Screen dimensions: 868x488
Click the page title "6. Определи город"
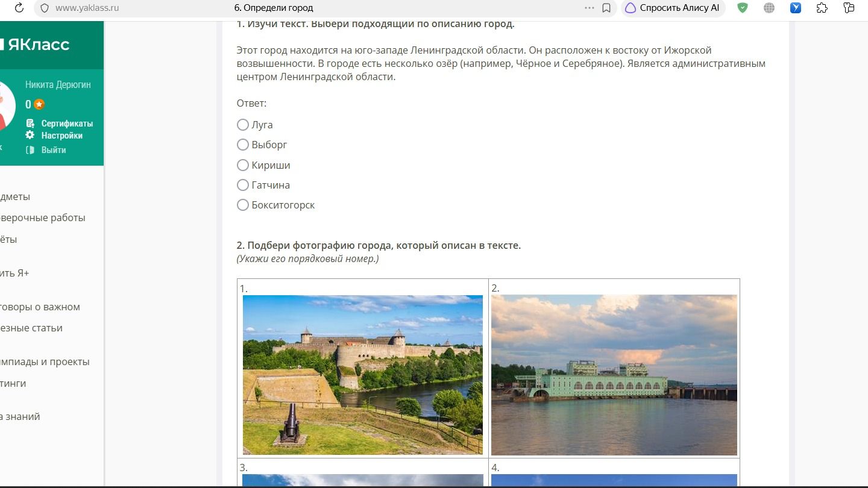[274, 8]
